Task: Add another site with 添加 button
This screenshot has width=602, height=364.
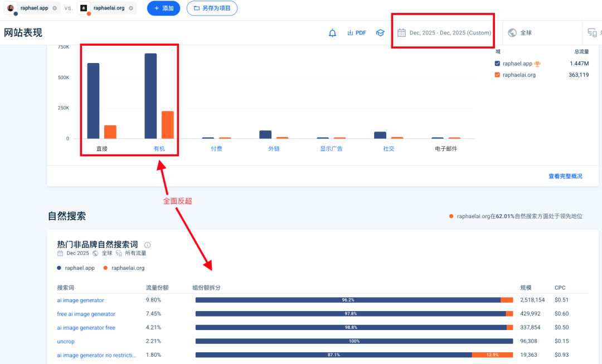Action: 163,8
